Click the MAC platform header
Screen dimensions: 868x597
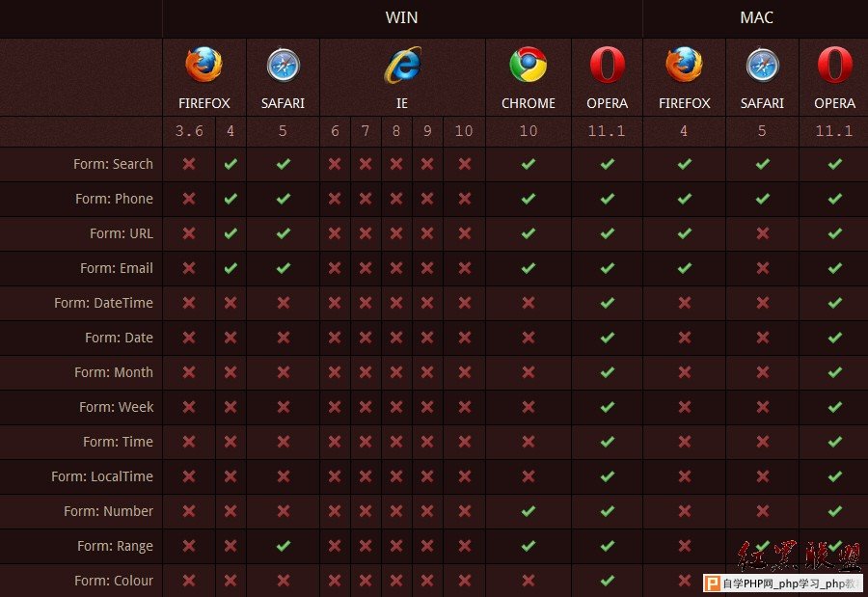click(756, 17)
